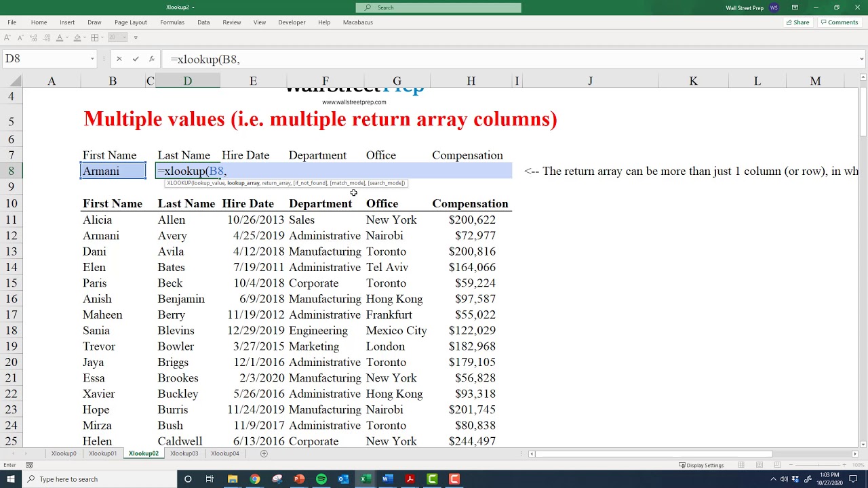The width and height of the screenshot is (868, 488).
Task: Click the Decrease Font Size icon
Action: click(21, 37)
